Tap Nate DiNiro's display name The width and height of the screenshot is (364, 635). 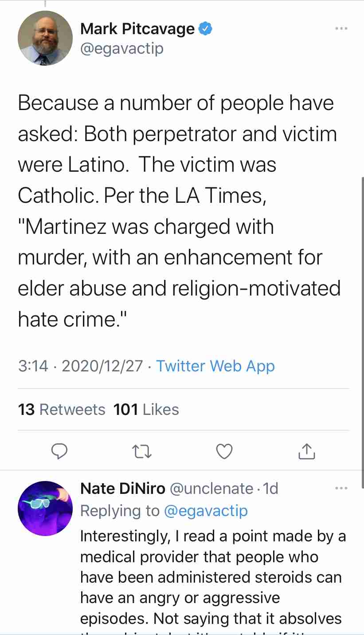point(123,489)
